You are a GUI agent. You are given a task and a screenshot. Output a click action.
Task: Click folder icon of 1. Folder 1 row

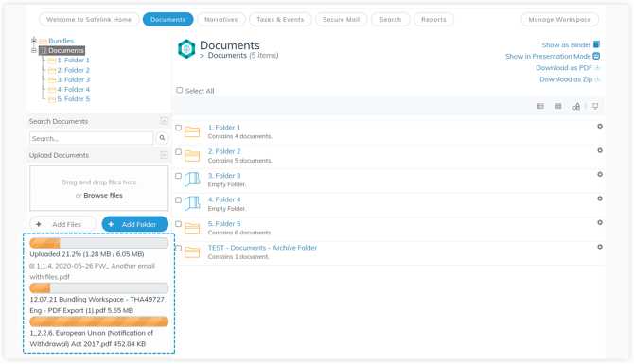tap(192, 131)
